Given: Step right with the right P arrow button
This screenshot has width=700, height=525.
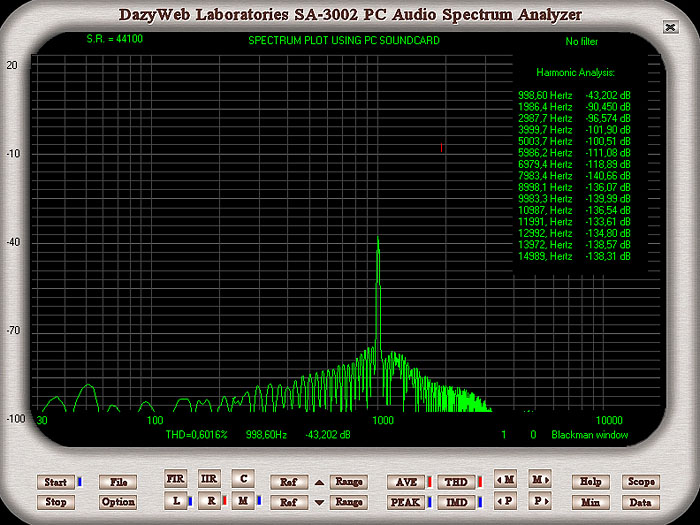Looking at the screenshot, I should [540, 500].
